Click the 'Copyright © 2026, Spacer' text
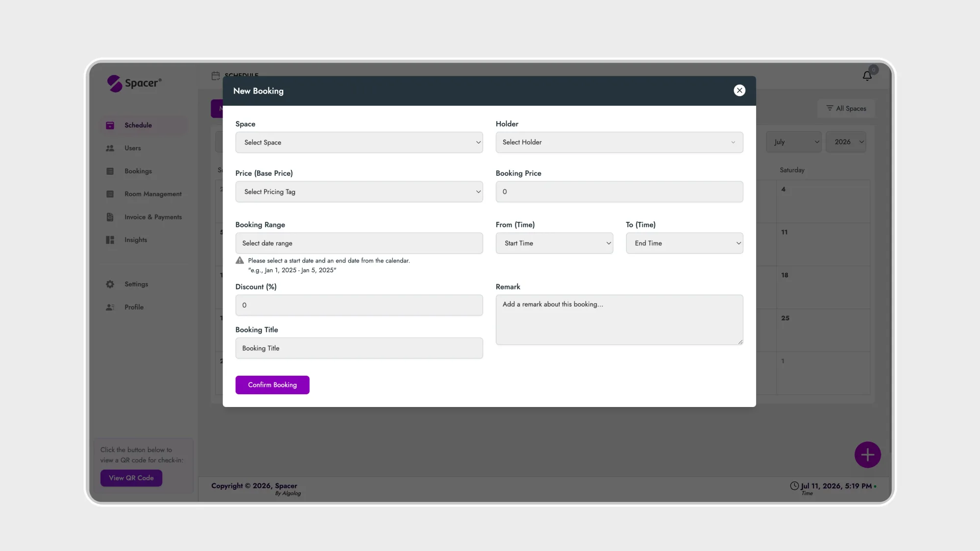Screen dimensions: 980x551 [x=254, y=486]
